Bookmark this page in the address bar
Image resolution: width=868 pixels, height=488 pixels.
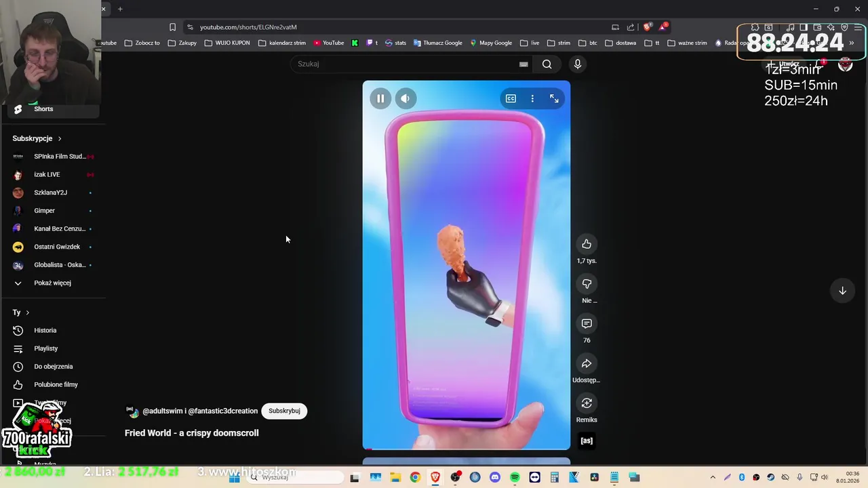pyautogui.click(x=172, y=27)
